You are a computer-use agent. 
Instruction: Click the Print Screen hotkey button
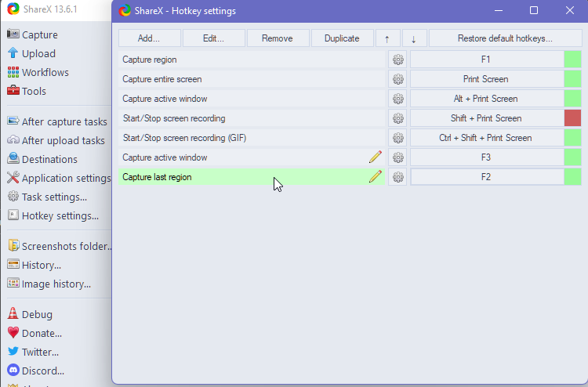coord(486,79)
